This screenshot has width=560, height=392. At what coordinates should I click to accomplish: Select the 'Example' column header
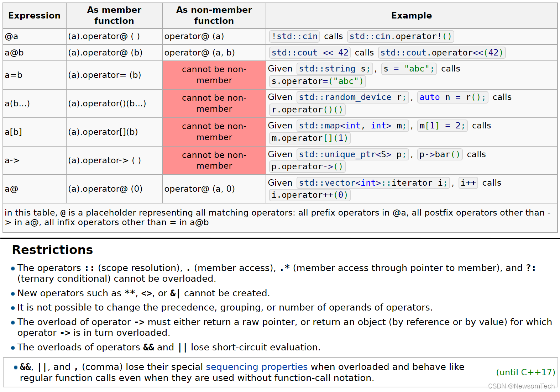[412, 16]
